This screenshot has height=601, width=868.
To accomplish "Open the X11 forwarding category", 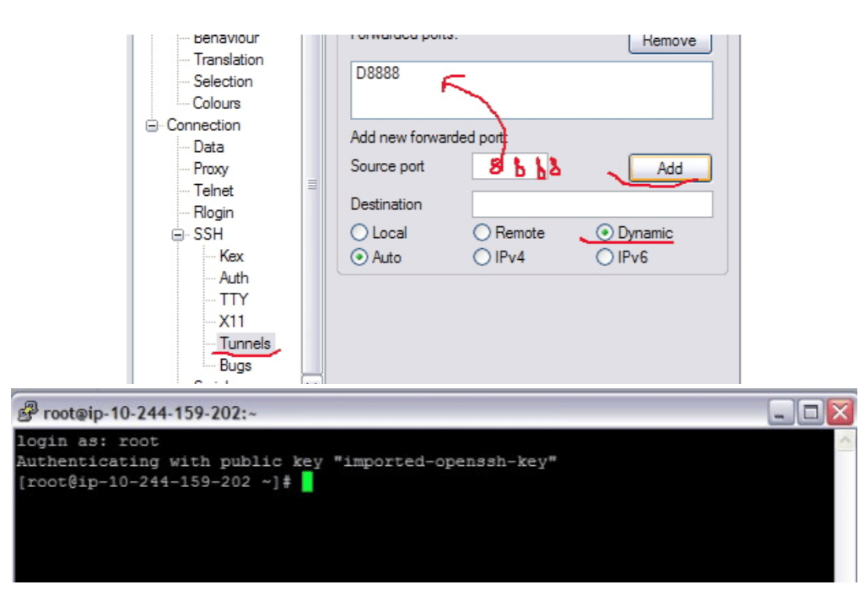I will (231, 322).
